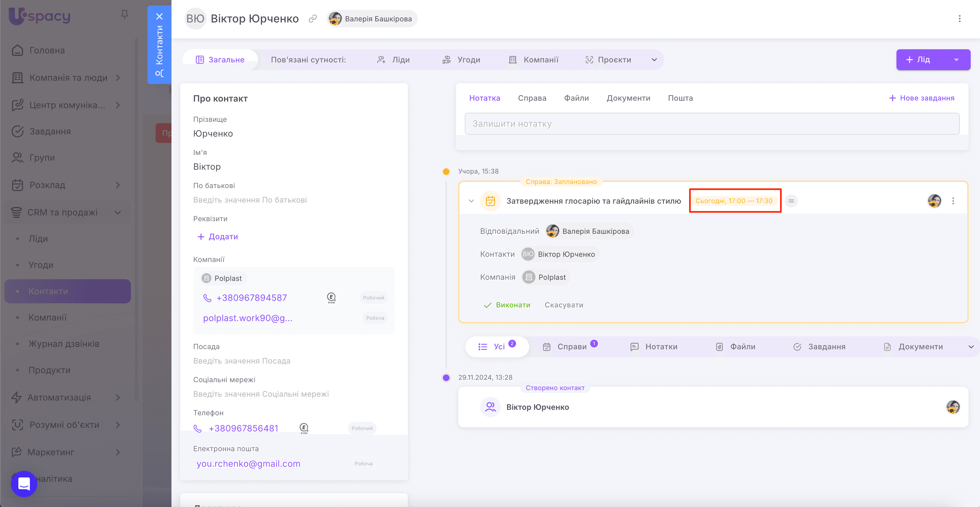Image resolution: width=980 pixels, height=507 pixels.
Task: Open the Лід button dropdown arrow
Action: tap(956, 60)
